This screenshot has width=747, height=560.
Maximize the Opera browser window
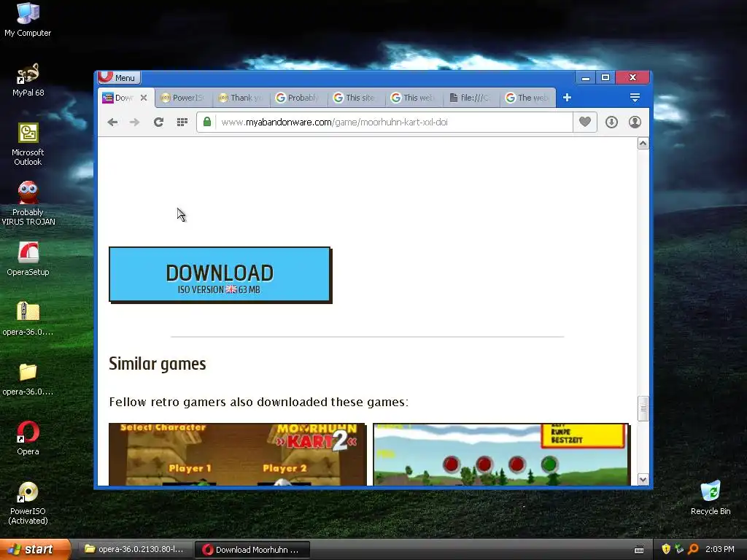pos(605,77)
